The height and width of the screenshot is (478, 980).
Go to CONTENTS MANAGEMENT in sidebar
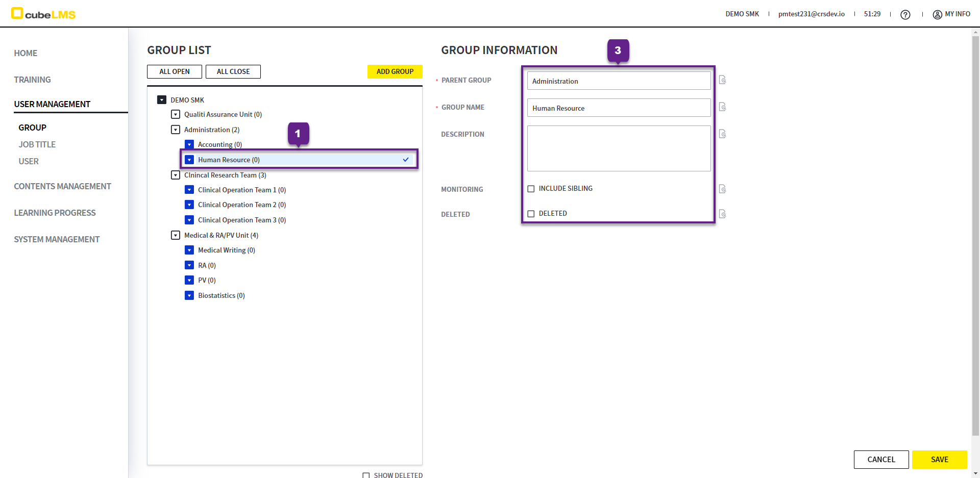pyautogui.click(x=62, y=186)
